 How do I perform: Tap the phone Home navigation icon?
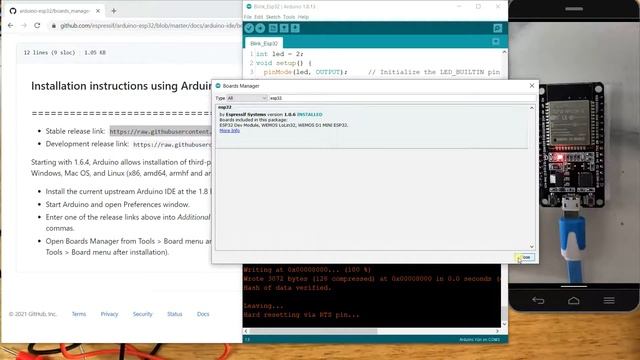coord(573,301)
